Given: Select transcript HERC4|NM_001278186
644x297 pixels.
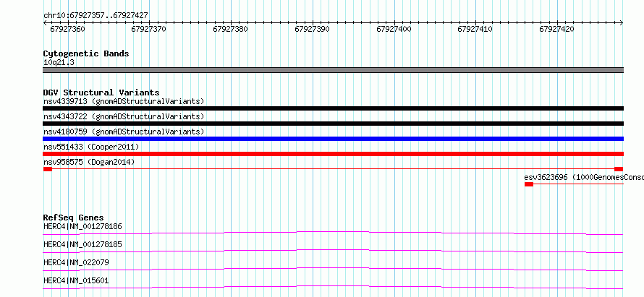Looking at the screenshot, I should (82, 226).
